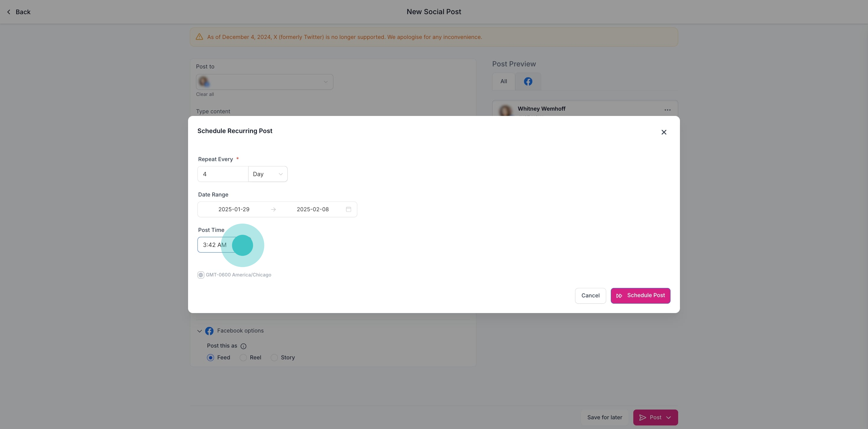Select the Story radio button
The height and width of the screenshot is (429, 868).
(274, 358)
